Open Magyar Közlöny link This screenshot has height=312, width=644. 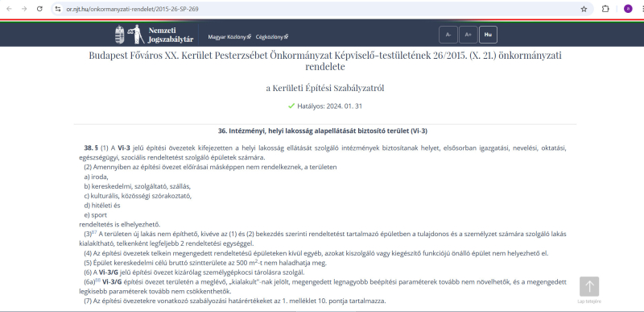click(x=229, y=36)
